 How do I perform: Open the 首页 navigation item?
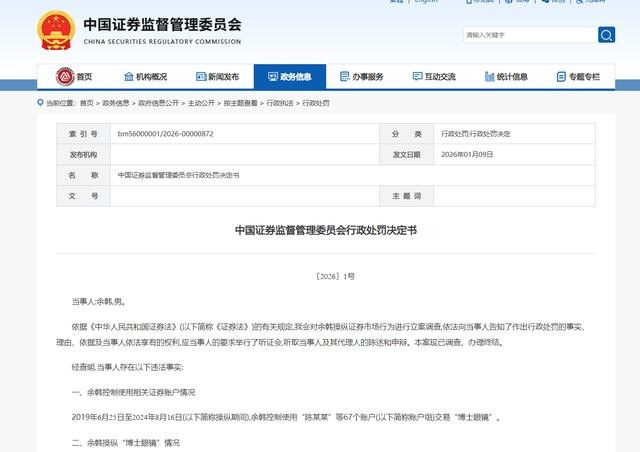(x=74, y=77)
